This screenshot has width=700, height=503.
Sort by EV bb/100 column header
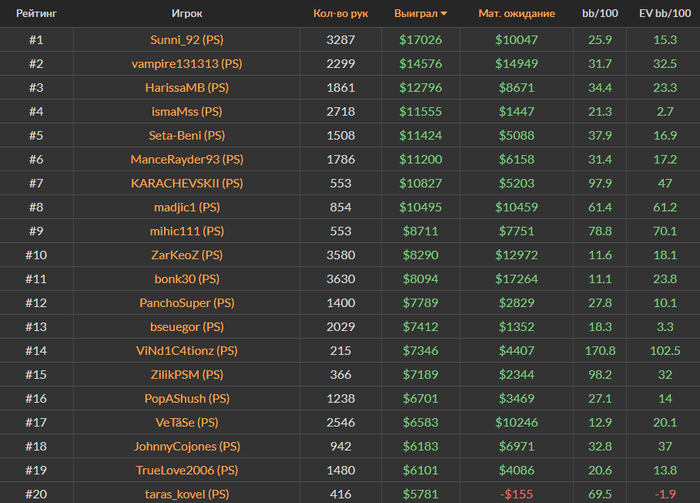(x=665, y=13)
